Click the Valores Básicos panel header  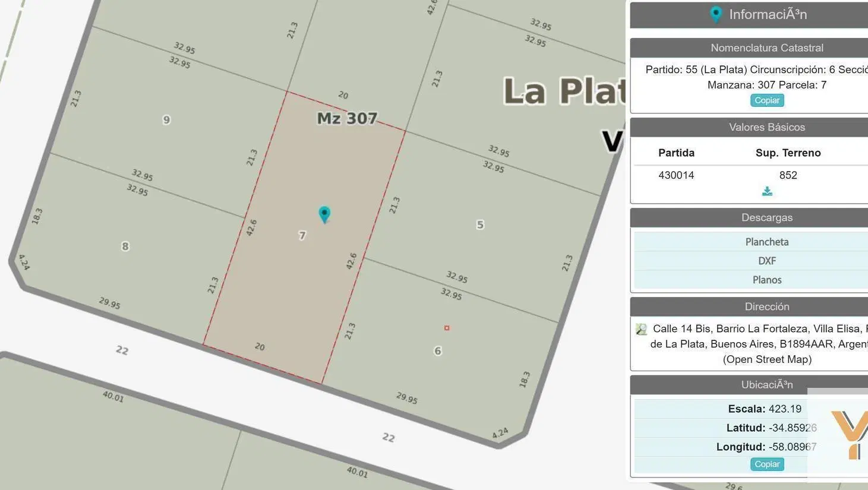(749, 127)
